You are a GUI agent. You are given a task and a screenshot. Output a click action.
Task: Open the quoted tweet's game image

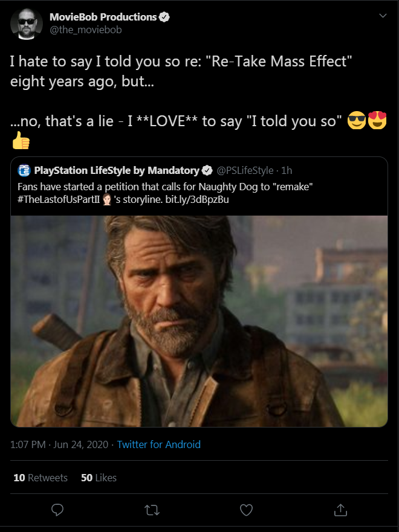pyautogui.click(x=199, y=320)
